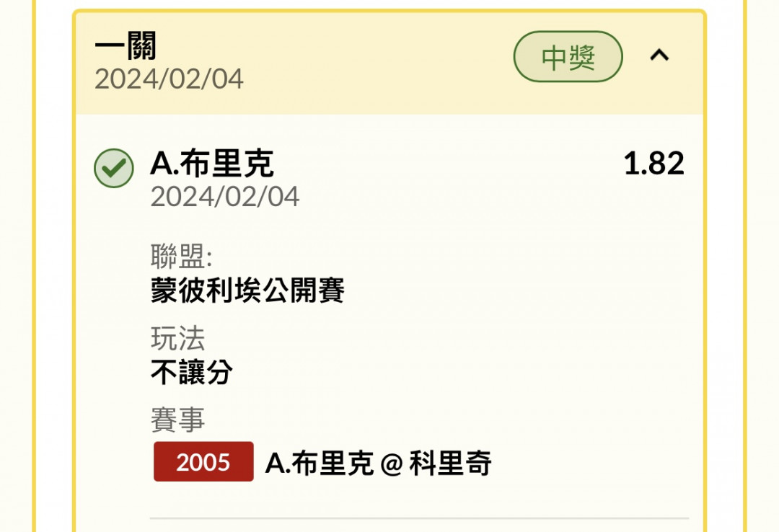779x532 pixels.
Task: Click the A.布里克 selection name
Action: pyautogui.click(x=211, y=163)
